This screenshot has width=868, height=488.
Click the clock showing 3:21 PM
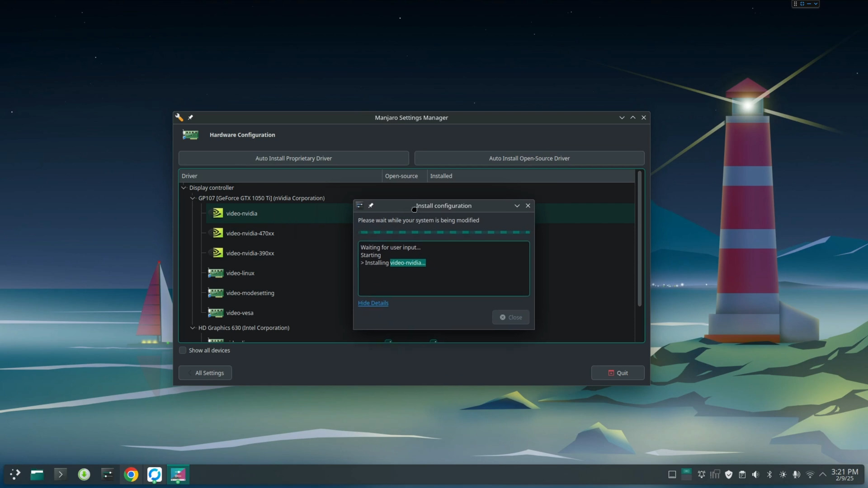tap(844, 474)
